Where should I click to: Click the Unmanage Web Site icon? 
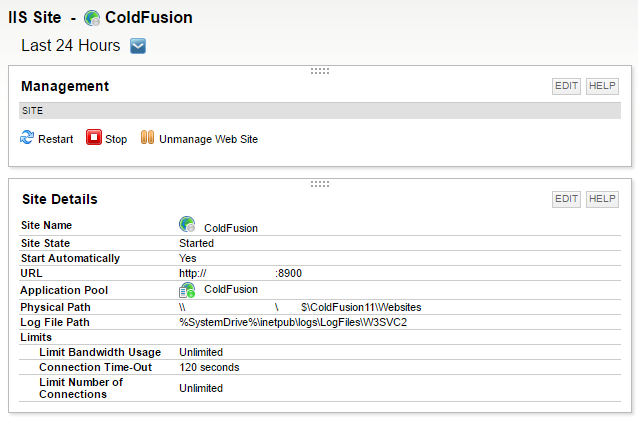[147, 137]
